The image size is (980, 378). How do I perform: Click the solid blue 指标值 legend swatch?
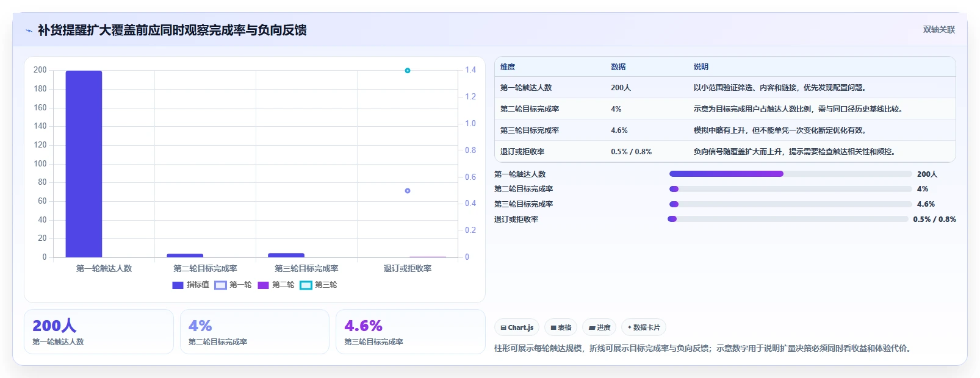pos(178,285)
